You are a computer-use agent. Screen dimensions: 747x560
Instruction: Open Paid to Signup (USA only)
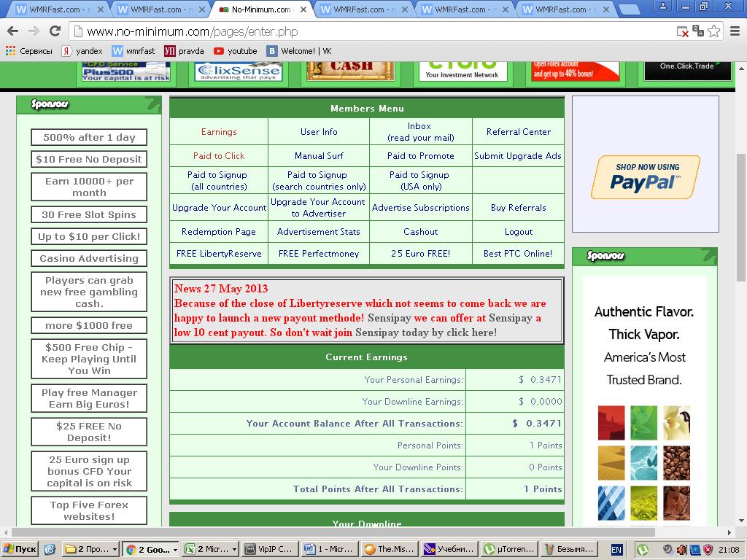point(421,181)
